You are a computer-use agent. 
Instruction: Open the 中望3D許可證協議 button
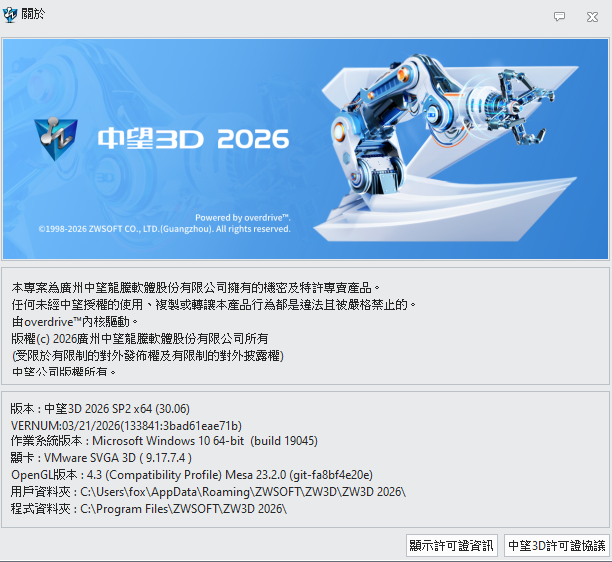(557, 545)
